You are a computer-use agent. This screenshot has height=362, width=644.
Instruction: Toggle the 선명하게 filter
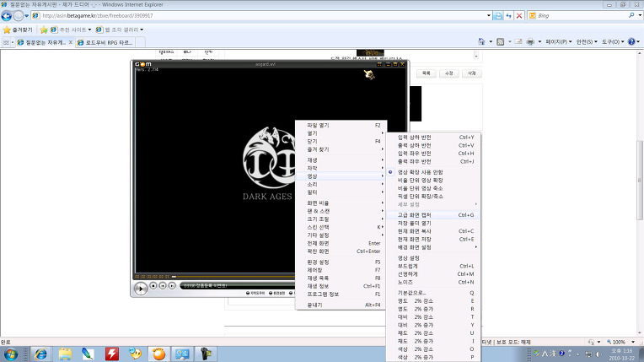click(433, 274)
